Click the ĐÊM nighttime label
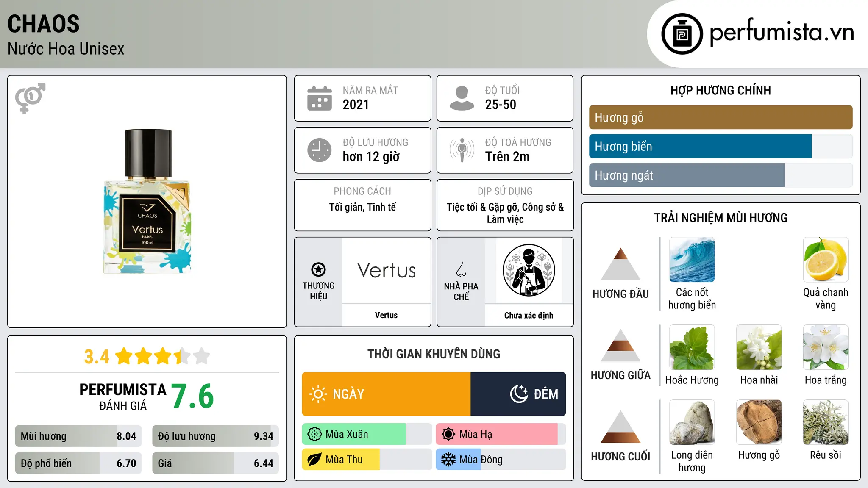The width and height of the screenshot is (868, 488). [x=546, y=394]
